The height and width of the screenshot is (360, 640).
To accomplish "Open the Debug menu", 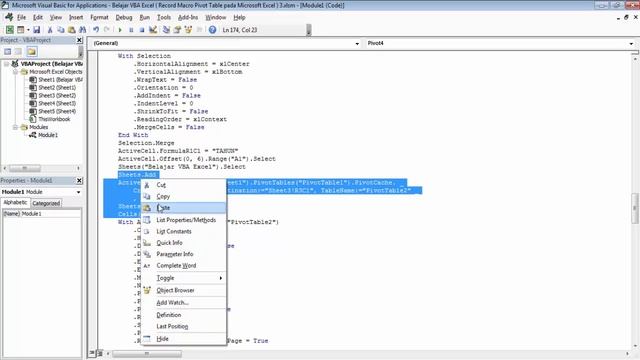I will coord(124,18).
